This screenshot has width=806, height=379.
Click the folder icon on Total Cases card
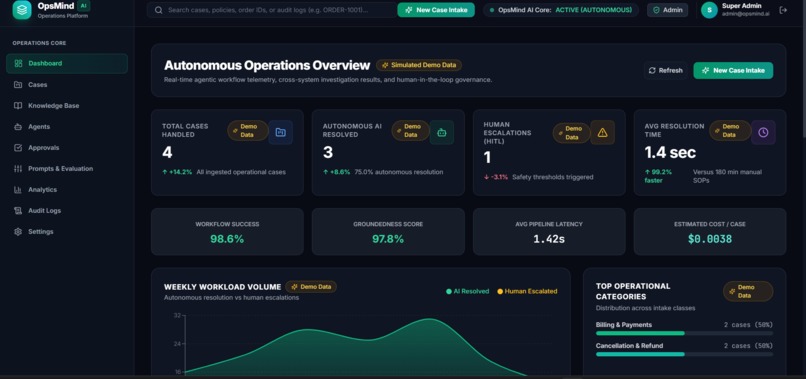(281, 132)
